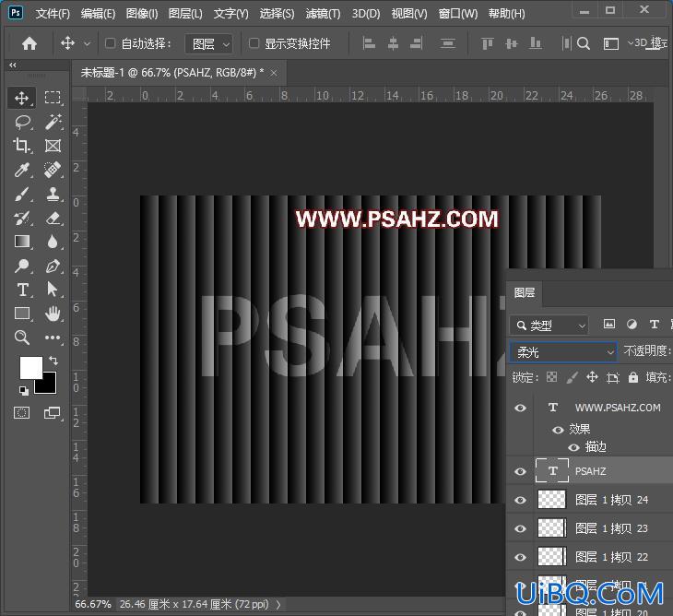
Task: Expand the collapsed toolbox double-arrow
Action: point(13,65)
